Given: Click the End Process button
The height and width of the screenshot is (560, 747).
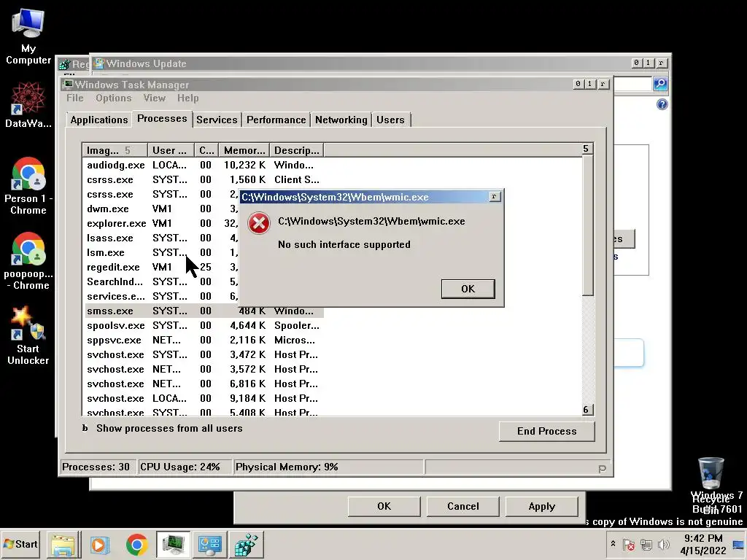Looking at the screenshot, I should pos(546,431).
